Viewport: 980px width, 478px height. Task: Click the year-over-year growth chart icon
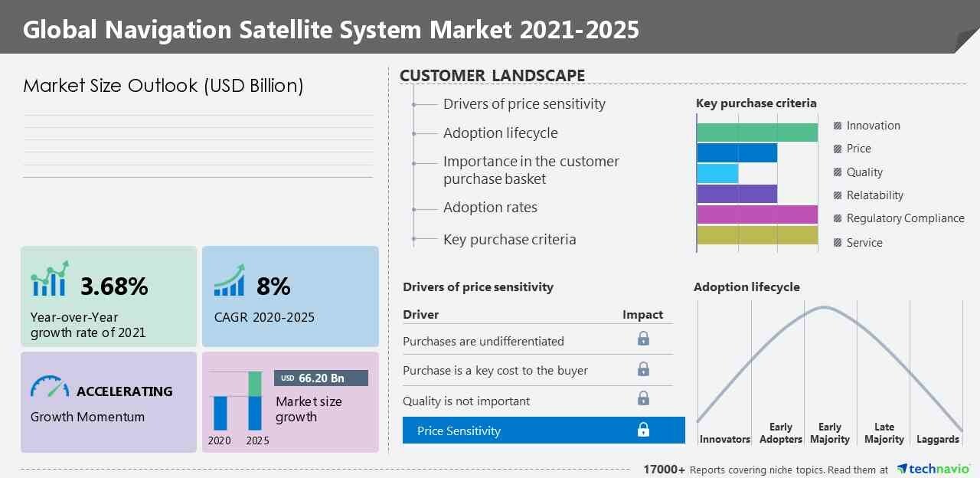tap(50, 279)
